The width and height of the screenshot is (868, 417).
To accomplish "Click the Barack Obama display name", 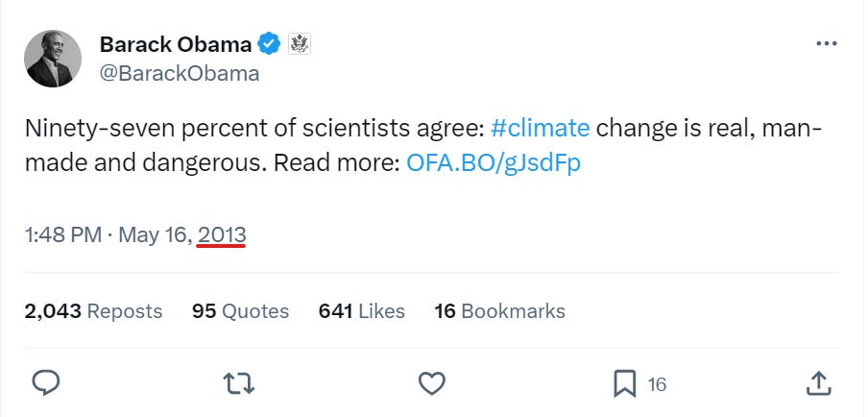I will 176,44.
